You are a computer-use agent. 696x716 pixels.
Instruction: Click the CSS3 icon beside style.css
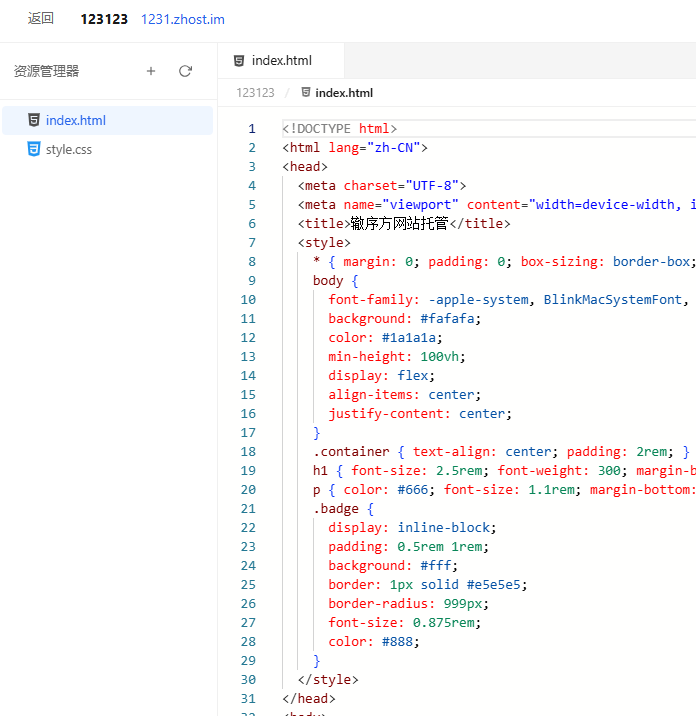tap(34, 149)
